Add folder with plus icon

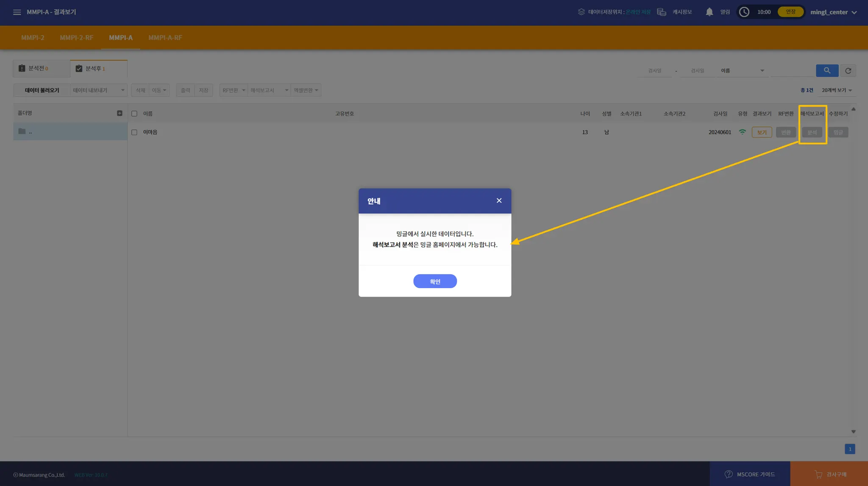click(120, 113)
